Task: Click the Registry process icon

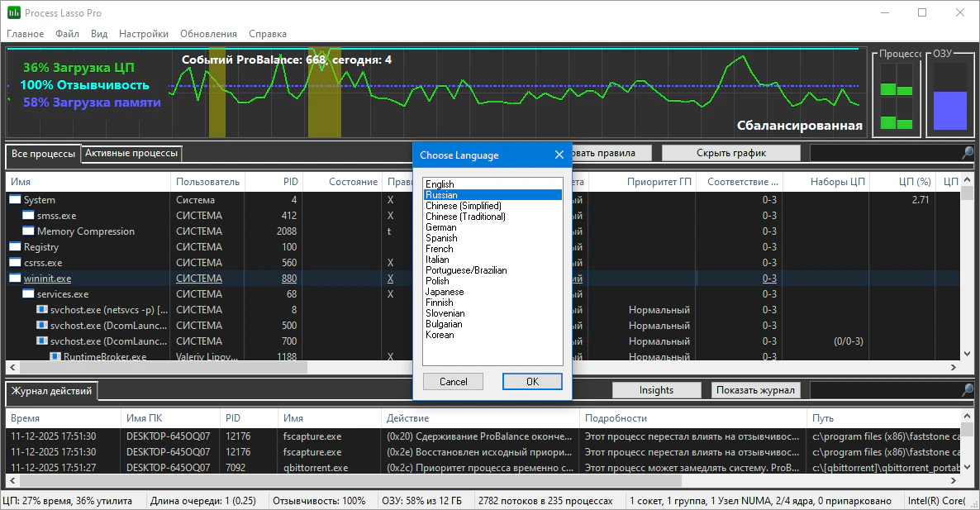Action: [16, 247]
